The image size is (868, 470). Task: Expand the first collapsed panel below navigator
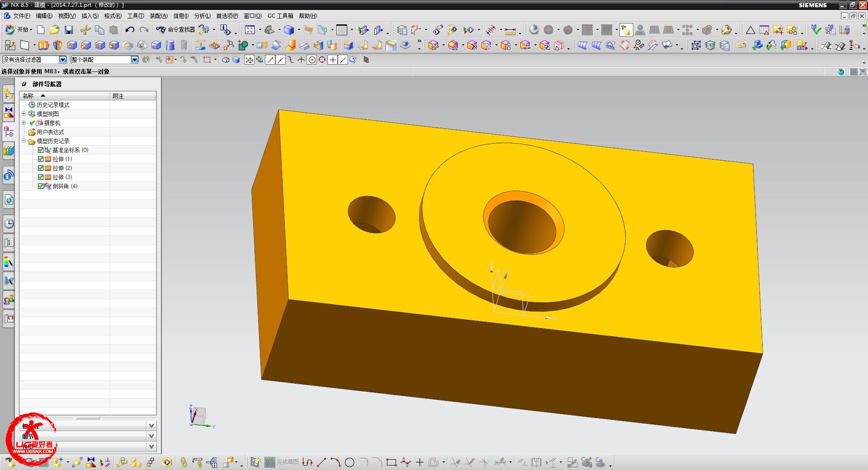coord(151,426)
